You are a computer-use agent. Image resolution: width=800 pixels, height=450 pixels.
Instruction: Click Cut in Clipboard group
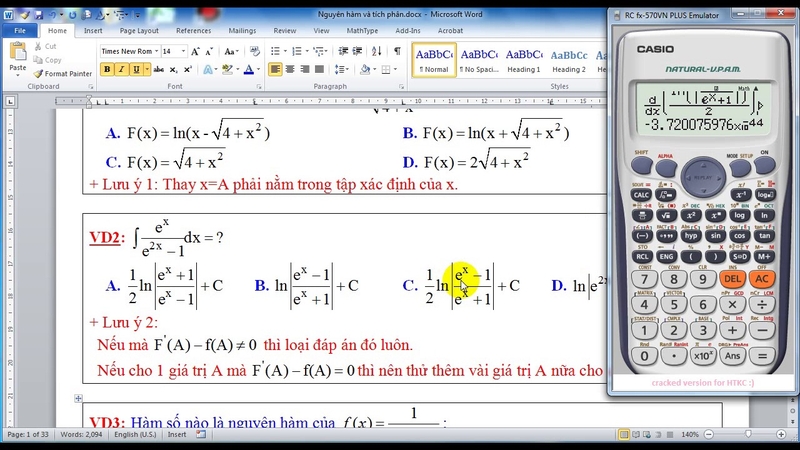point(45,46)
